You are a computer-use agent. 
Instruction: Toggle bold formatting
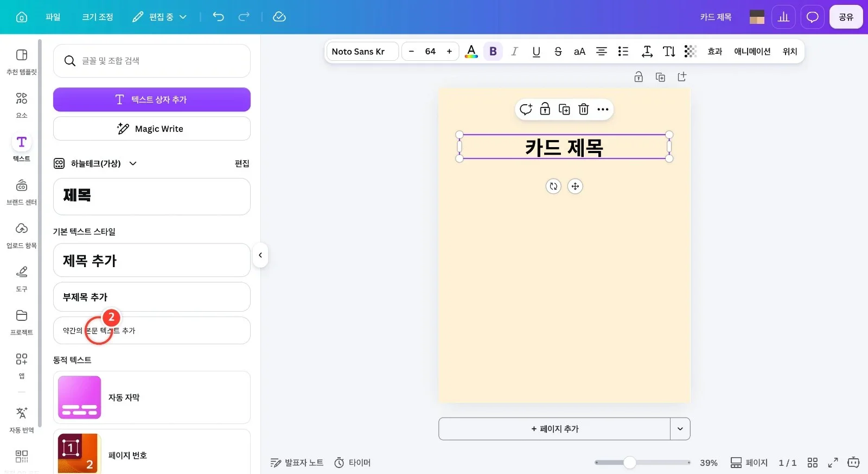point(493,52)
